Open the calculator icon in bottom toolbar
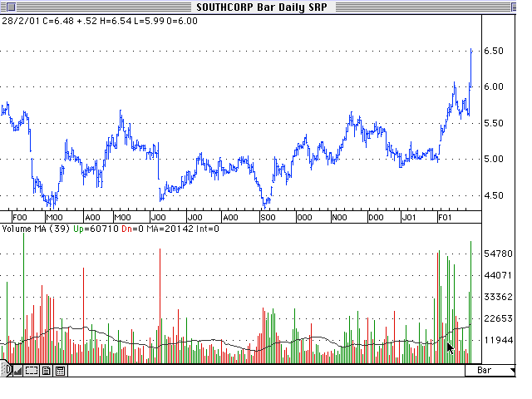The height and width of the screenshot is (399, 532). pyautogui.click(x=60, y=371)
